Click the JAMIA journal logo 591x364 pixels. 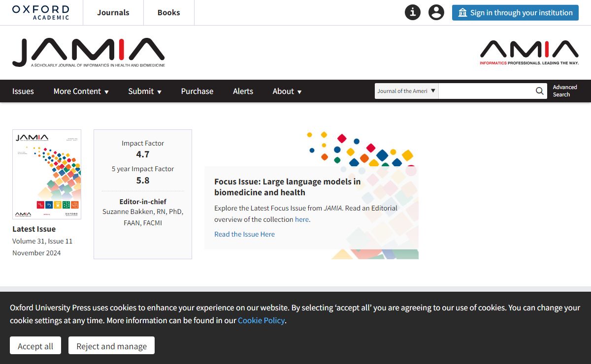89,53
